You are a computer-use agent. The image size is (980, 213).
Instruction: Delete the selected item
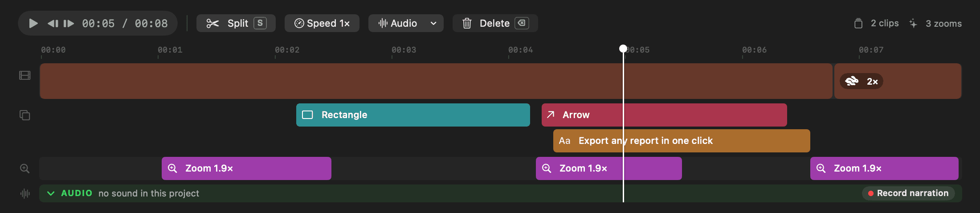click(x=495, y=23)
